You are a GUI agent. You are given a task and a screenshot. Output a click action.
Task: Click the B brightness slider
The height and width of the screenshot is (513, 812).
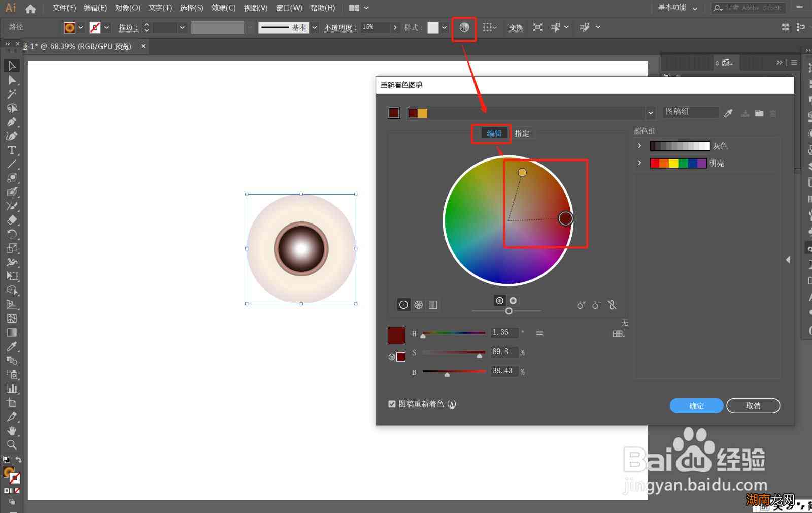coord(454,372)
